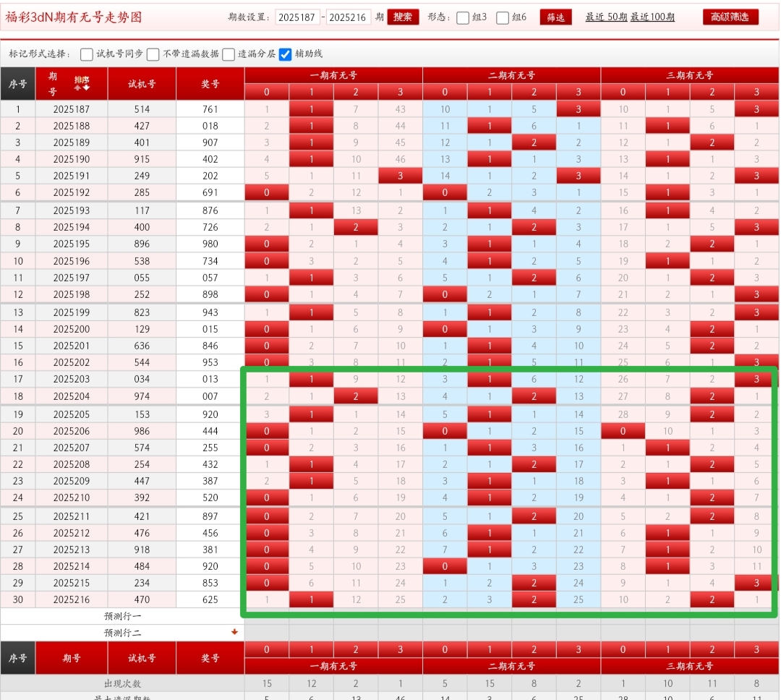
Task: Select the 预测行一 prediction row
Action: (x=122, y=616)
